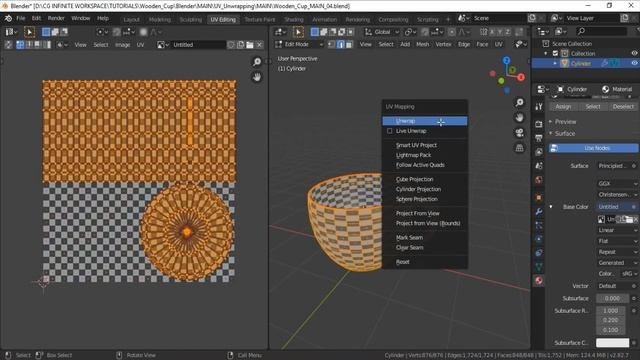Adjust Subsurface Radius 1.000 field
Viewport: 640px width, 360px height.
click(612, 311)
